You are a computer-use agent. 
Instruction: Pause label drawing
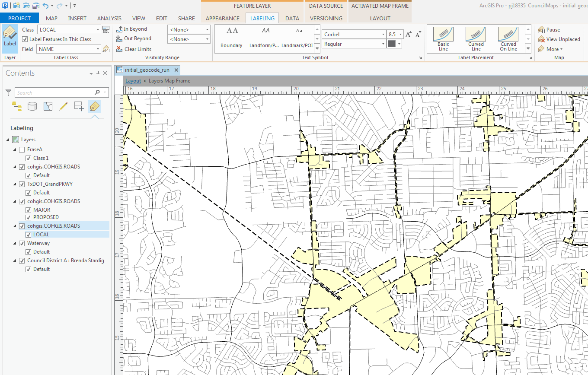tap(549, 30)
